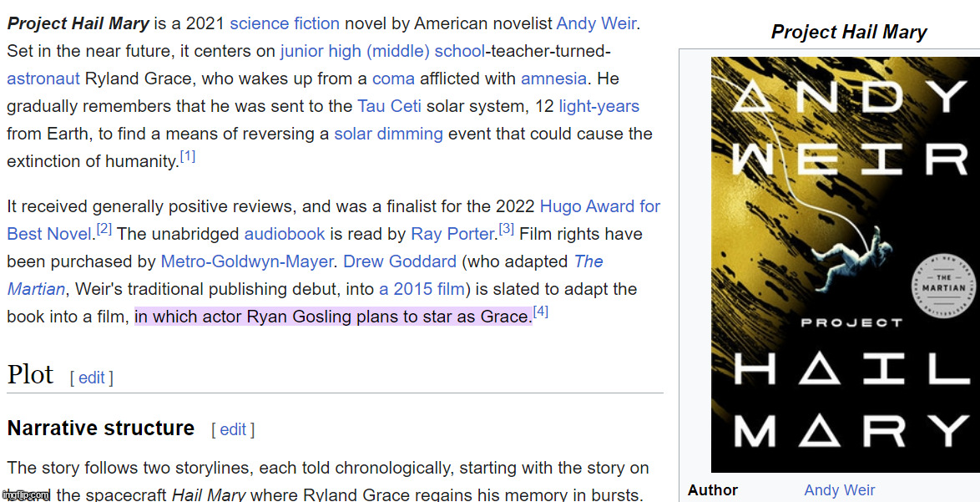Open the Andy Weir link in intro paragraph
The height and width of the screenshot is (502, 980).
[x=596, y=23]
